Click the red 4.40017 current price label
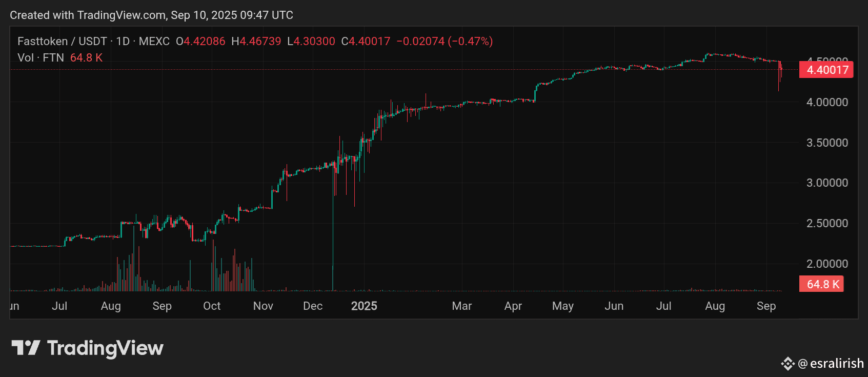This screenshot has height=377, width=868. [x=826, y=70]
